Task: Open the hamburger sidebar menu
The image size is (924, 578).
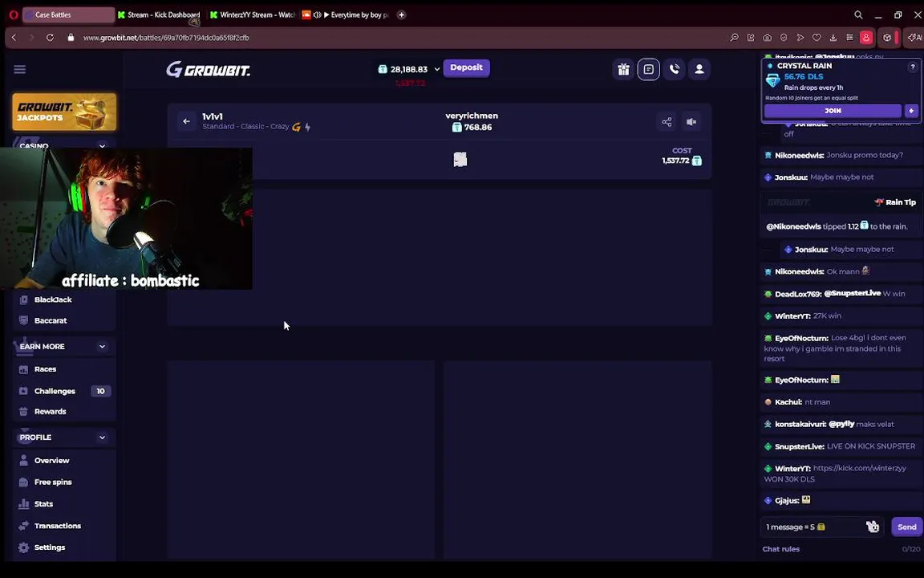Action: 19,70
